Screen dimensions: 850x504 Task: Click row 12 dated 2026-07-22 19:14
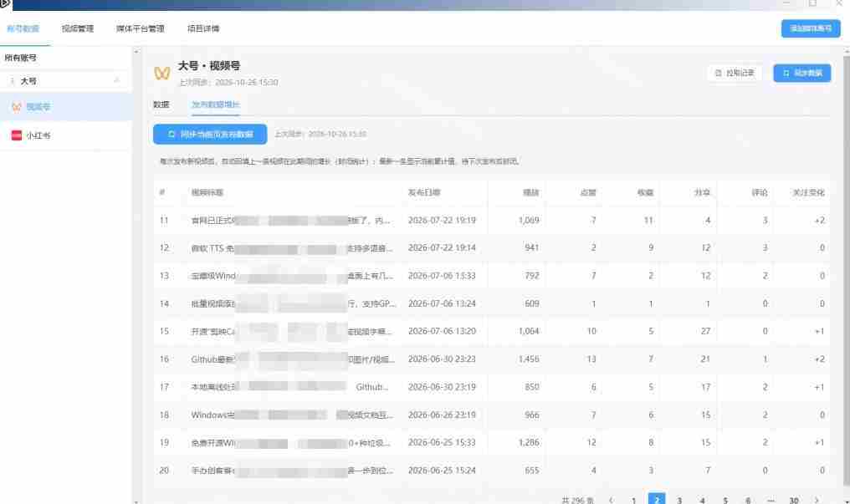[492, 248]
